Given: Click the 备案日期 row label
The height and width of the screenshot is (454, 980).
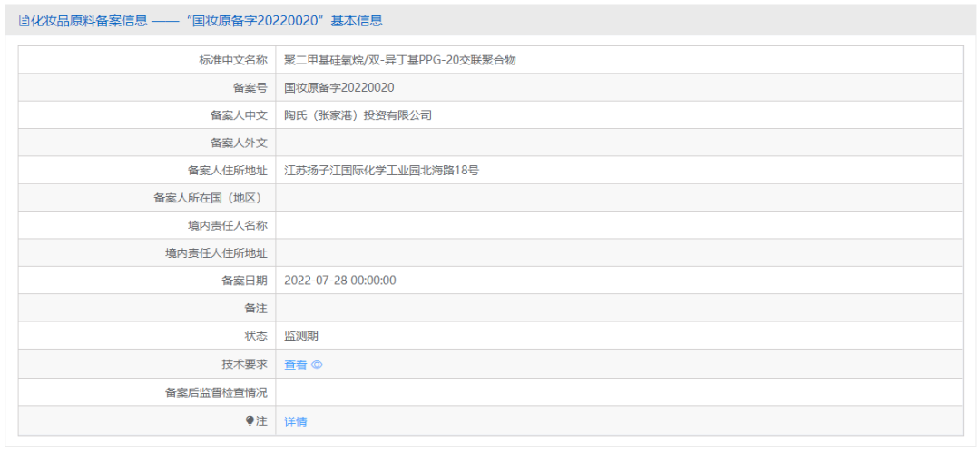Looking at the screenshot, I should pos(244,281).
